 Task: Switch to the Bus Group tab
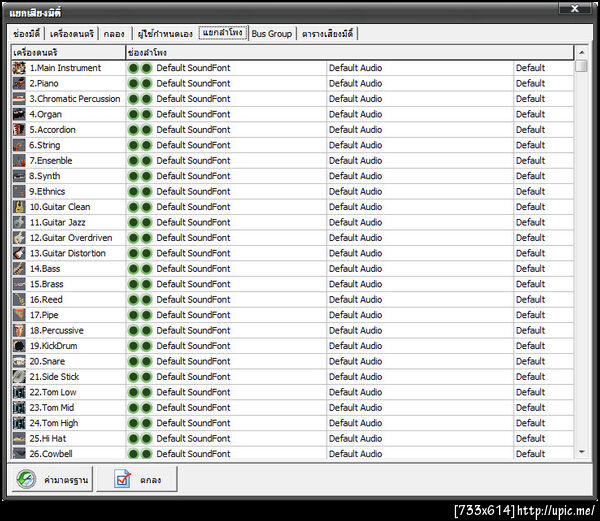tap(272, 34)
